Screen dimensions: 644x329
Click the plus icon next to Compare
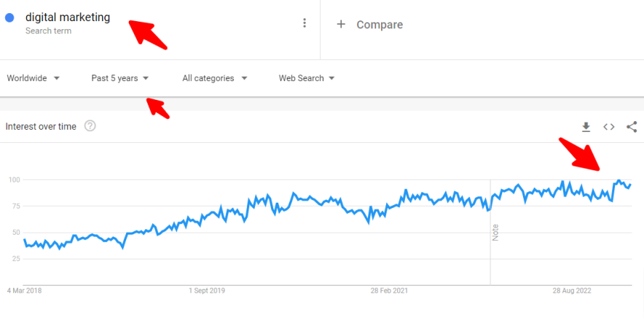click(x=341, y=24)
